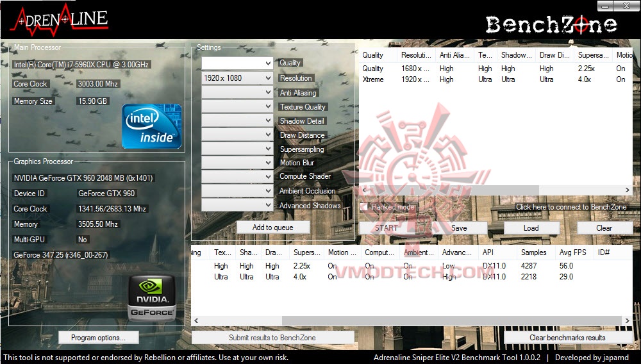Click results list scroll left arrow
Image resolution: width=641 pixels, height=364 pixels.
[196, 321]
